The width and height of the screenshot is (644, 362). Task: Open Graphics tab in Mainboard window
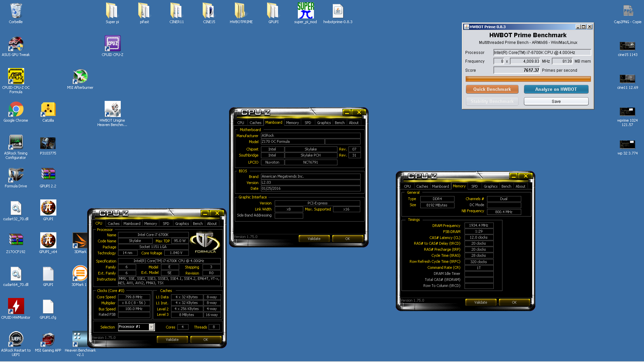(x=324, y=123)
